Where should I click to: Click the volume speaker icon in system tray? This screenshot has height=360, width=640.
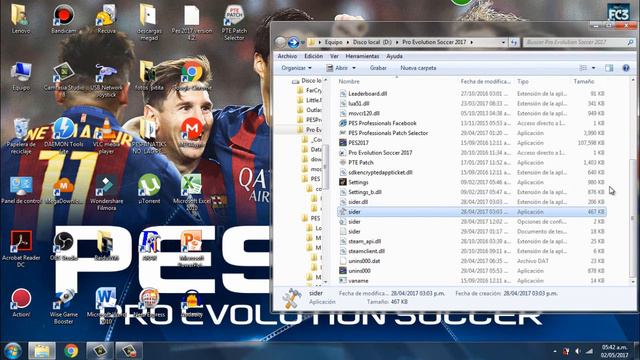tap(578, 351)
